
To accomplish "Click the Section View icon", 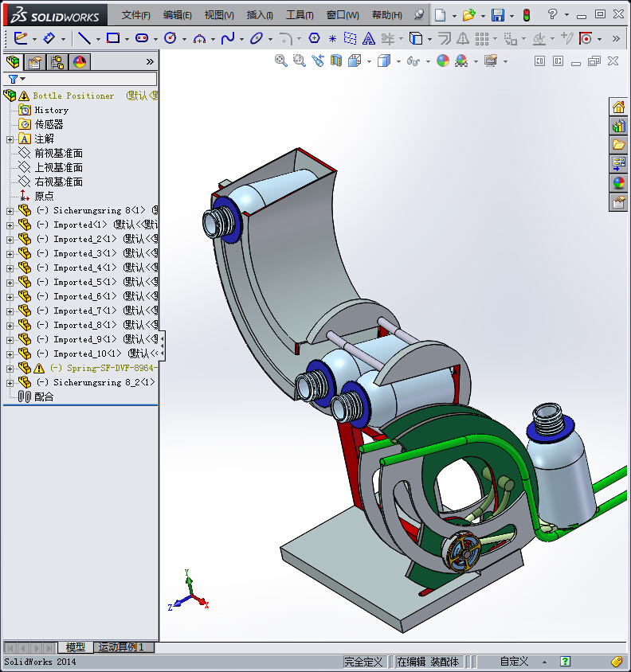I will 336,61.
